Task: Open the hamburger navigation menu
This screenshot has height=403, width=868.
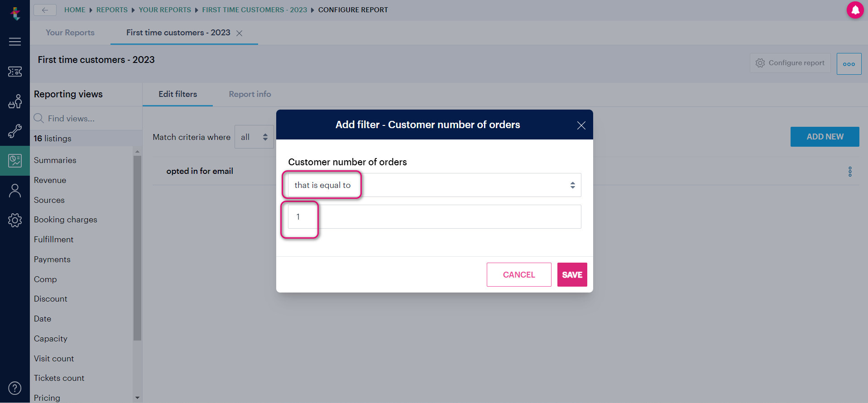Action: coord(15,41)
